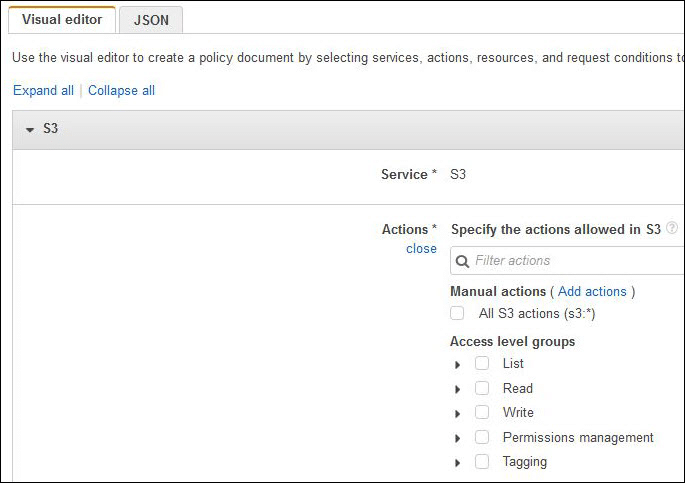Click the Manual actions heading text
Viewport: 685px width, 483px height.
498,291
